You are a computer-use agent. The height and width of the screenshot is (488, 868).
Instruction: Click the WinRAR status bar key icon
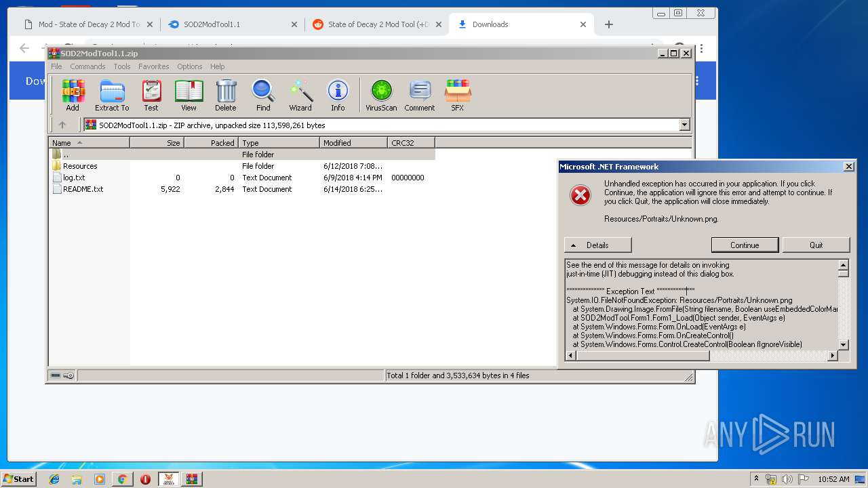pyautogui.click(x=68, y=375)
